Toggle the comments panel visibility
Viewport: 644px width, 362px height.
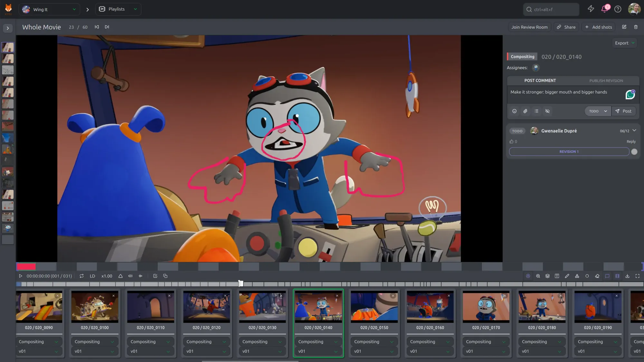click(x=607, y=276)
